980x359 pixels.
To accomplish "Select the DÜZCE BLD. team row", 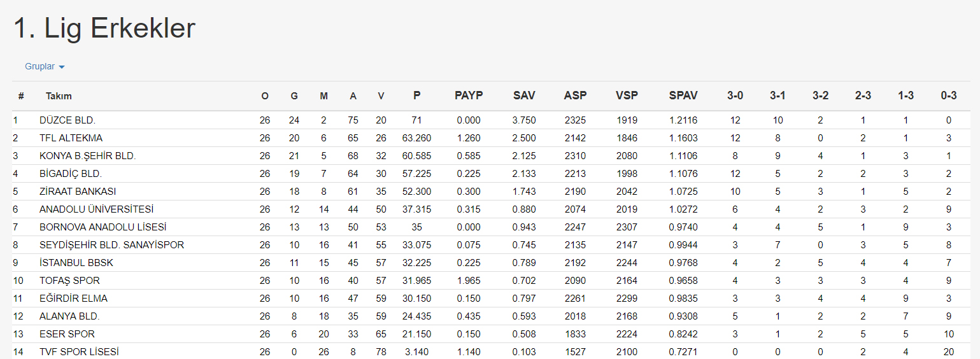I will pyautogui.click(x=67, y=120).
